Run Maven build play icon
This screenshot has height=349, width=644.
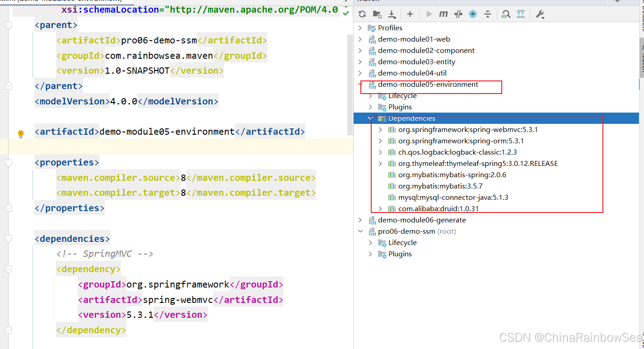tap(429, 14)
